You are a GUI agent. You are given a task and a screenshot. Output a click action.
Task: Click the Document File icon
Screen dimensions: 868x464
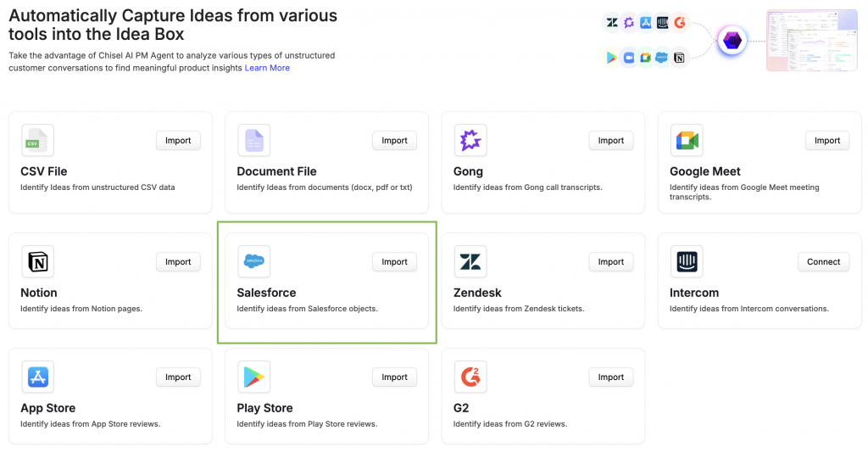pos(253,141)
